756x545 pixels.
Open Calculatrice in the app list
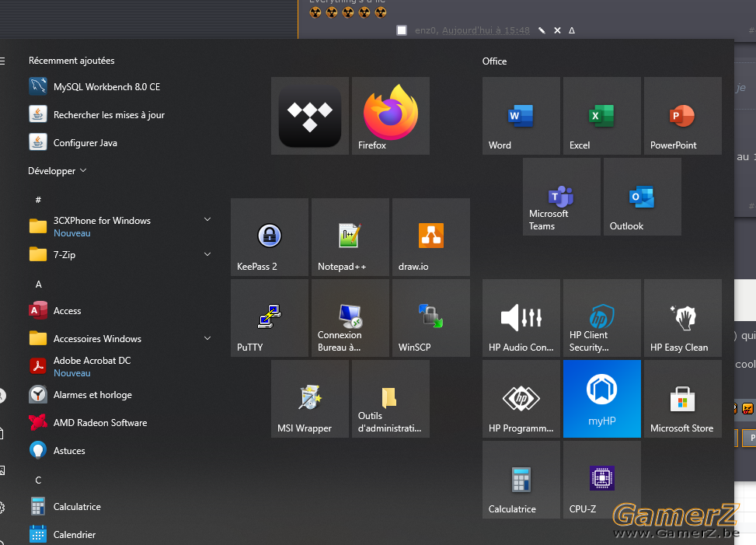(120, 506)
